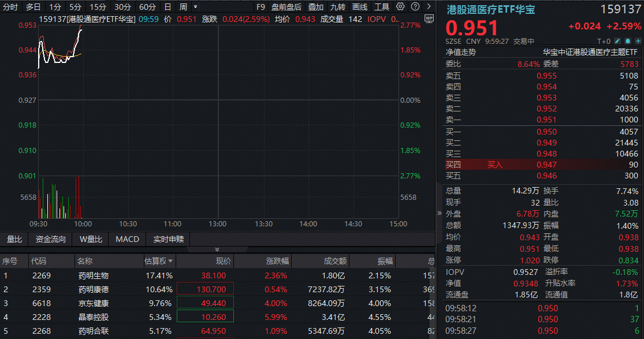Click the 买入 button on 买四 row
The width and height of the screenshot is (644, 339).
(x=495, y=165)
